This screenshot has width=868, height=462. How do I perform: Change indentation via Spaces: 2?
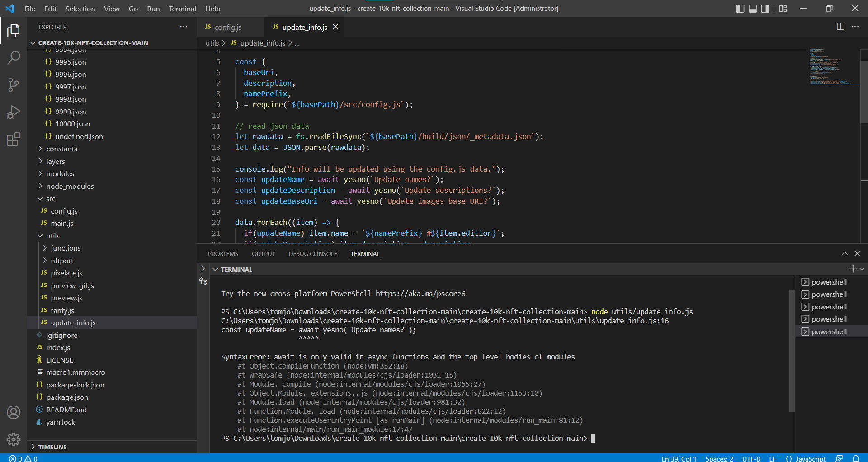tap(719, 458)
